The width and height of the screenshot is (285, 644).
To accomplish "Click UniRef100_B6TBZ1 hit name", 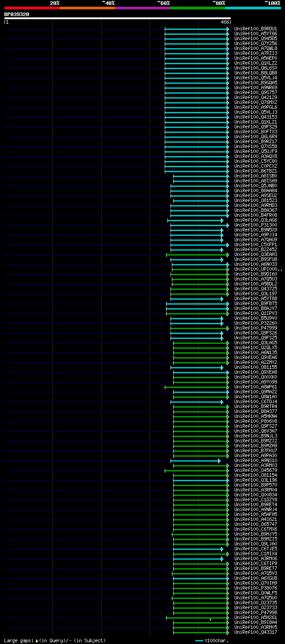I will coord(256,171).
